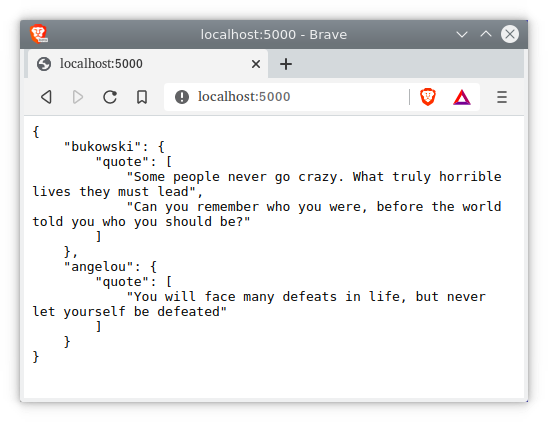548x422 pixels.
Task: Click the forward navigation arrow
Action: point(78,97)
